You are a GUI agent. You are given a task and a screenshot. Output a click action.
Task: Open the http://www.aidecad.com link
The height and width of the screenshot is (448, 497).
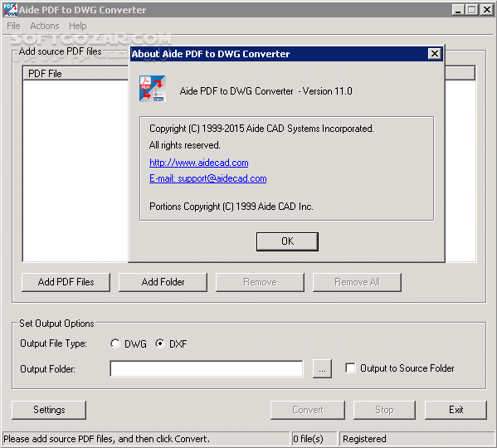tap(199, 163)
